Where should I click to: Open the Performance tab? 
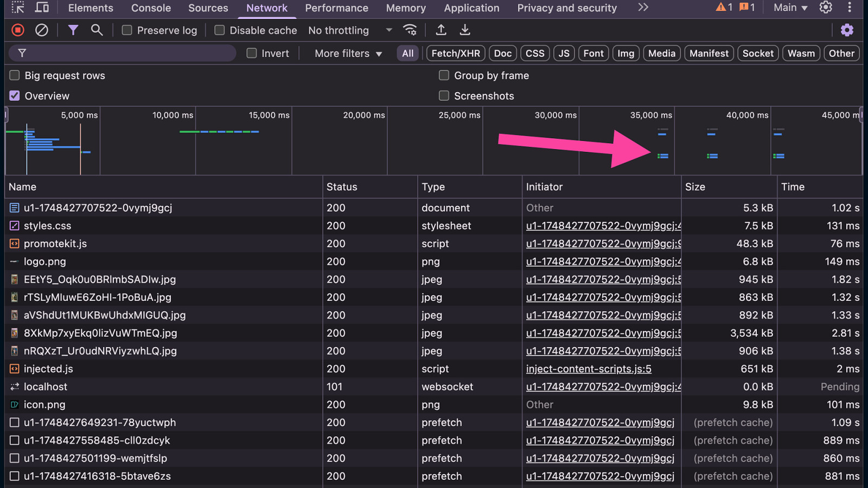[x=336, y=8]
